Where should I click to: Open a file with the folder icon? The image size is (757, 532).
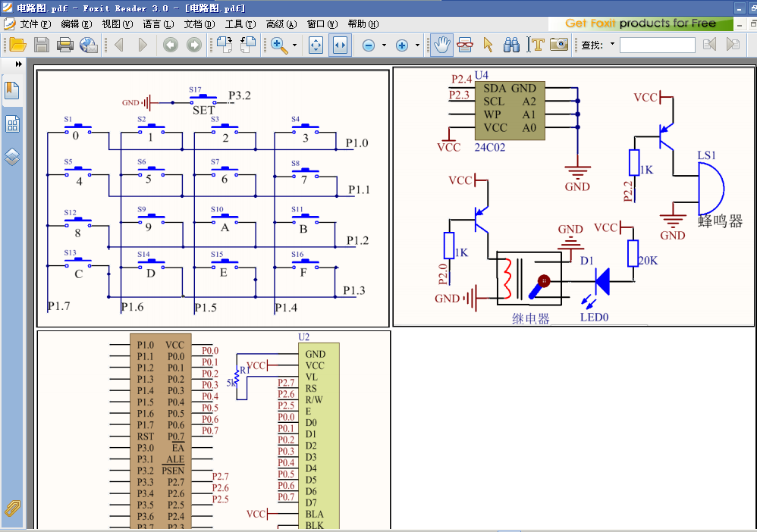18,45
